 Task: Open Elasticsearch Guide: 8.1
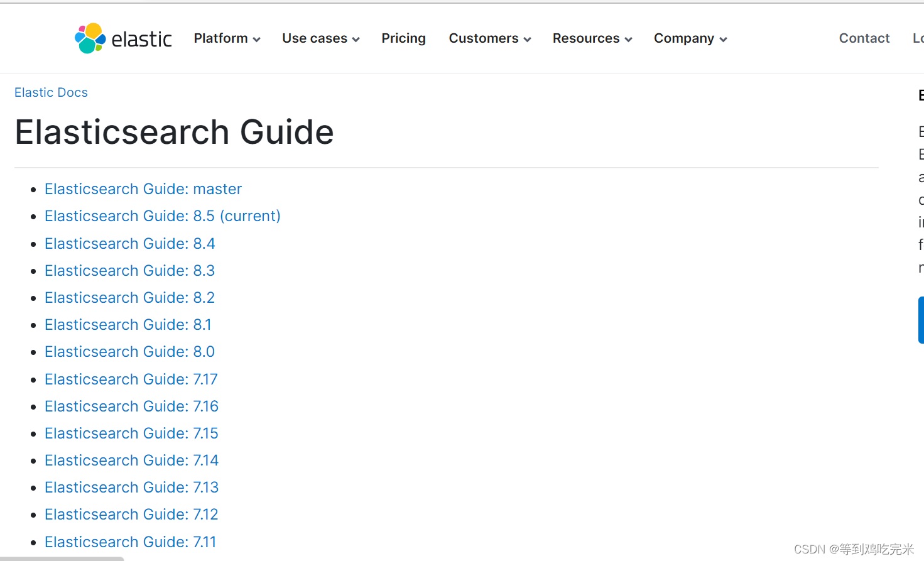click(x=128, y=325)
